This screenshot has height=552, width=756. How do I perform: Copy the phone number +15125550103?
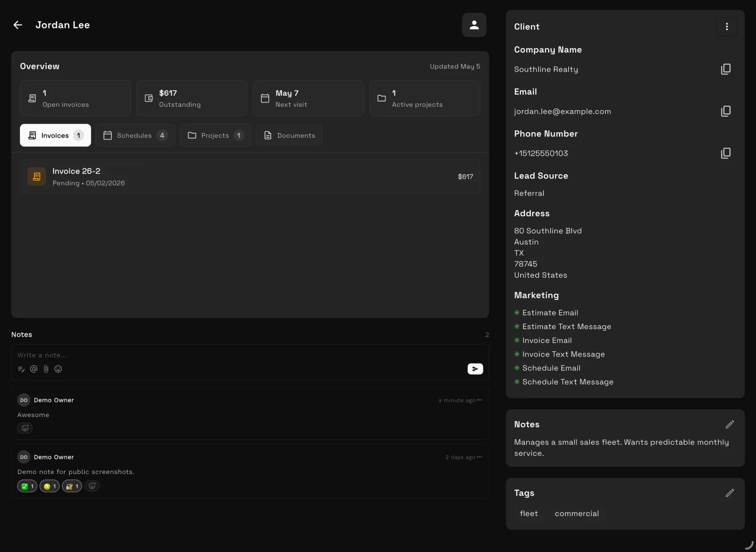[726, 153]
